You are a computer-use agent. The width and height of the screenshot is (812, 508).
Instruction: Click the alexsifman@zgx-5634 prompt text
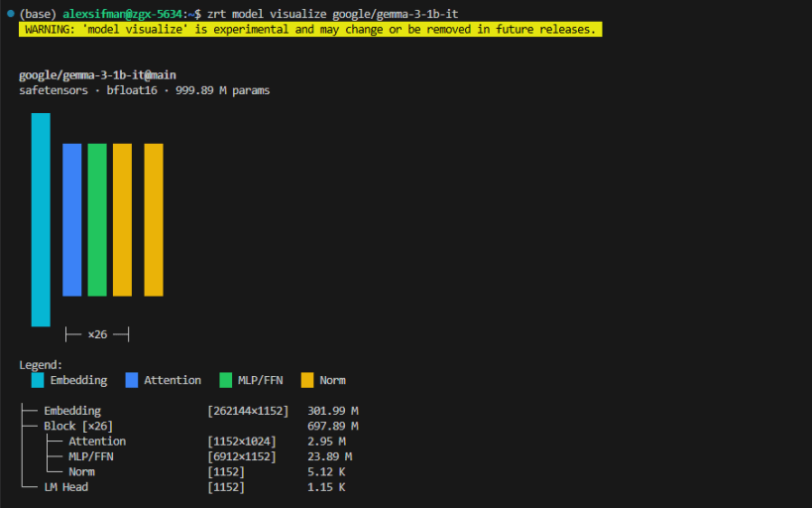pyautogui.click(x=122, y=14)
